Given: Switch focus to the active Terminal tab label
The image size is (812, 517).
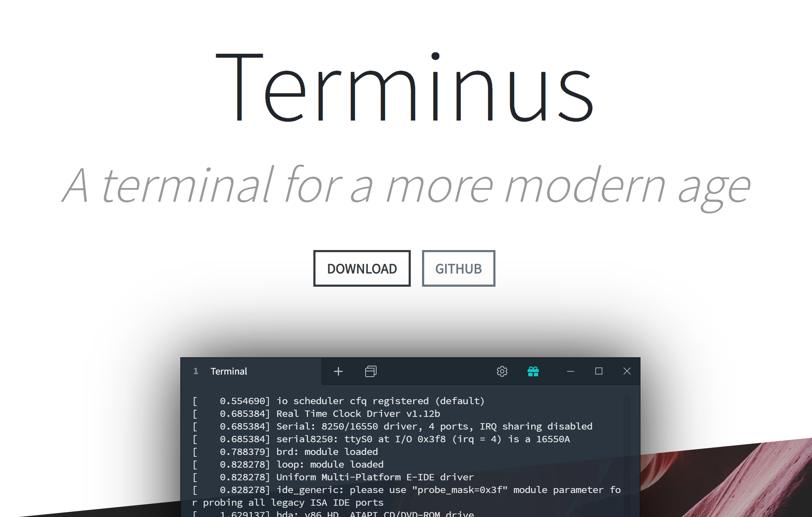Looking at the screenshot, I should tap(229, 371).
